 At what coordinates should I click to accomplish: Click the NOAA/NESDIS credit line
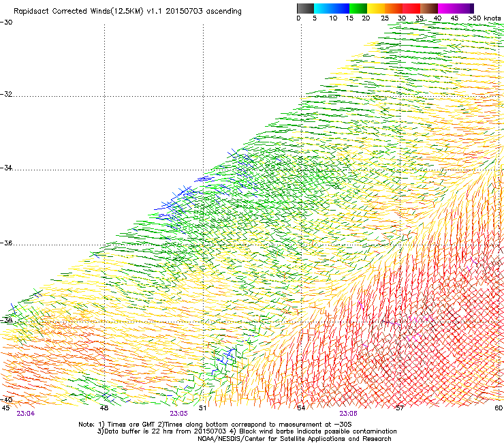pos(294,439)
